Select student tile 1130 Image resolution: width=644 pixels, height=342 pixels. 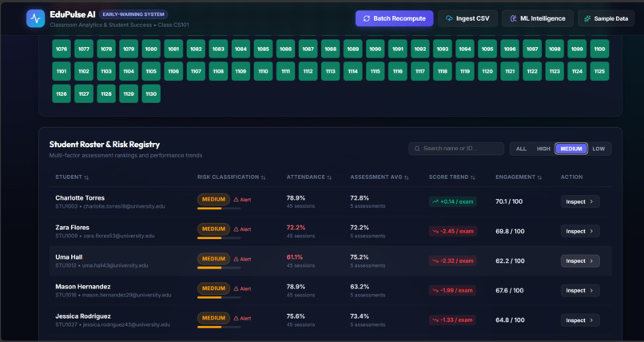[151, 93]
